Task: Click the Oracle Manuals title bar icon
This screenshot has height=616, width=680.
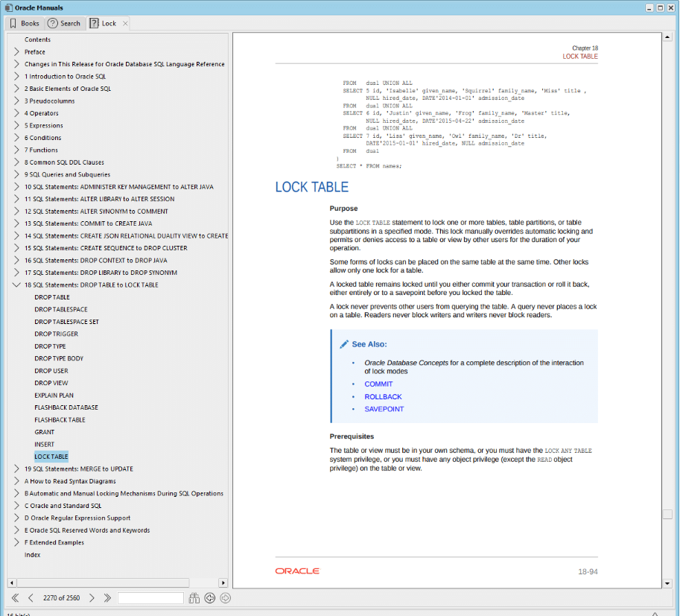Action: click(x=9, y=7)
